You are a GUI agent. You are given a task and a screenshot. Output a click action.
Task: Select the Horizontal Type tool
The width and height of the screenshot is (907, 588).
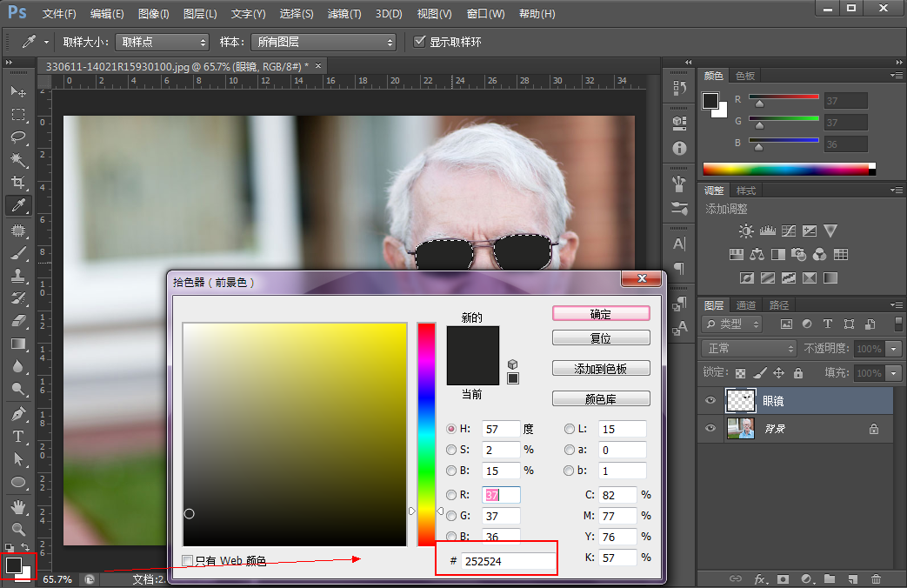(x=18, y=437)
